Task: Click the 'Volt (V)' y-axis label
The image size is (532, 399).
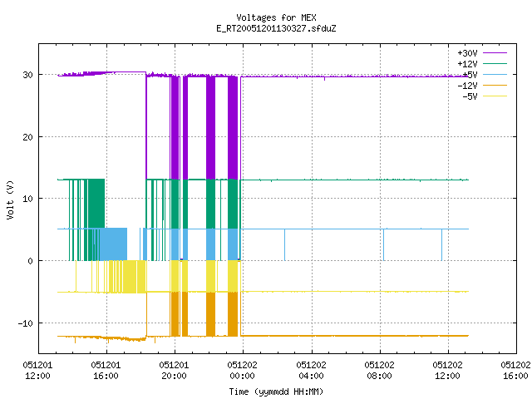Action: point(10,199)
